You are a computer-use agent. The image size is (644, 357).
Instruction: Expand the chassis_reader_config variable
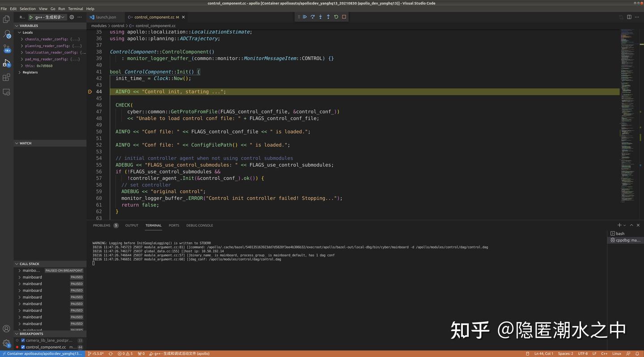point(21,39)
